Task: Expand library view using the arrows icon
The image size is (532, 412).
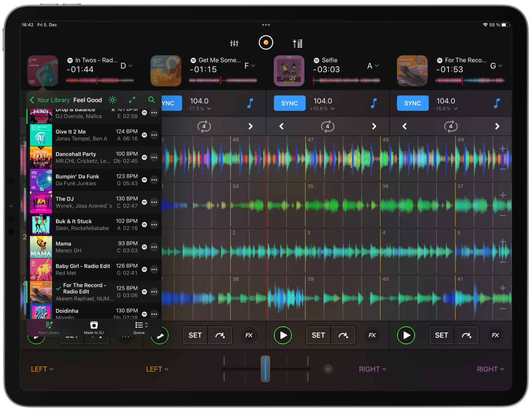Action: click(132, 100)
